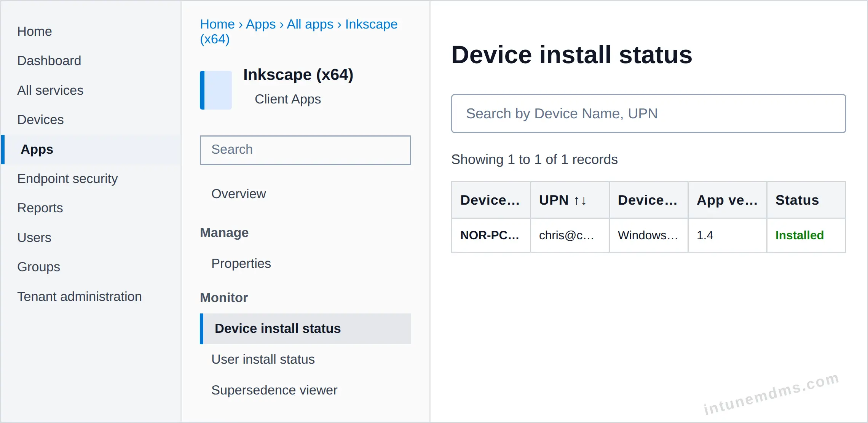Viewport: 868px width, 423px height.
Task: Click the App version column header
Action: (727, 200)
